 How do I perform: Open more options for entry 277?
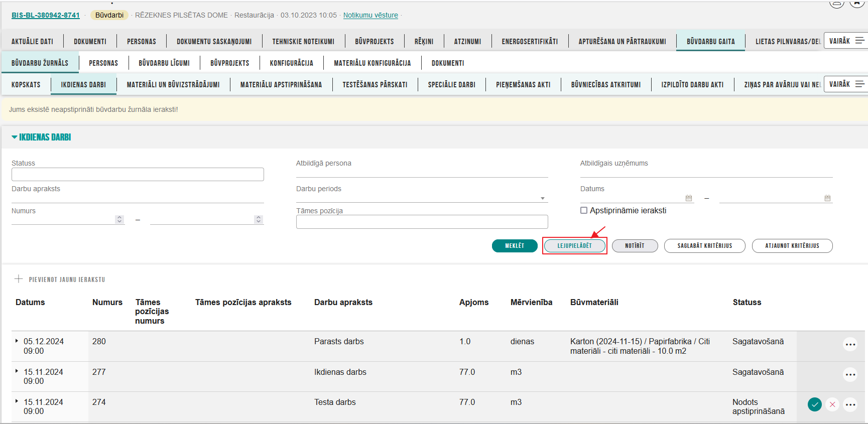(x=850, y=375)
